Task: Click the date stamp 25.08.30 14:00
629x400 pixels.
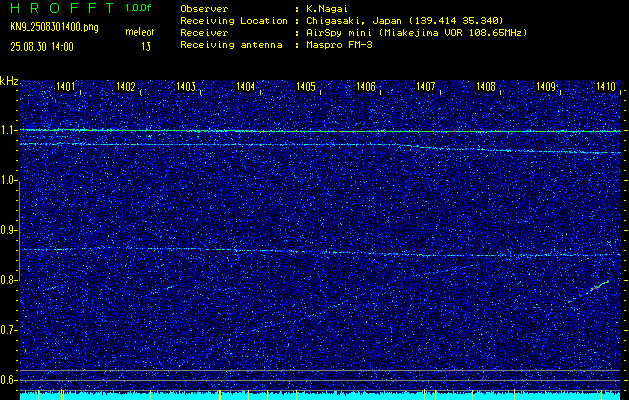Action: (42, 47)
